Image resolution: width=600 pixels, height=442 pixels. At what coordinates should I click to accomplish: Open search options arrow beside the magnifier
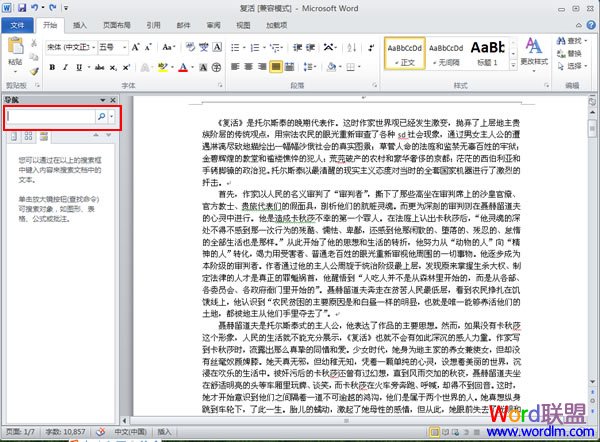112,117
